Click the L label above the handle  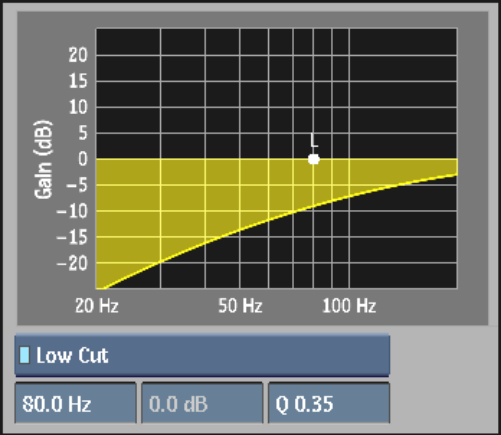pyautogui.click(x=314, y=140)
